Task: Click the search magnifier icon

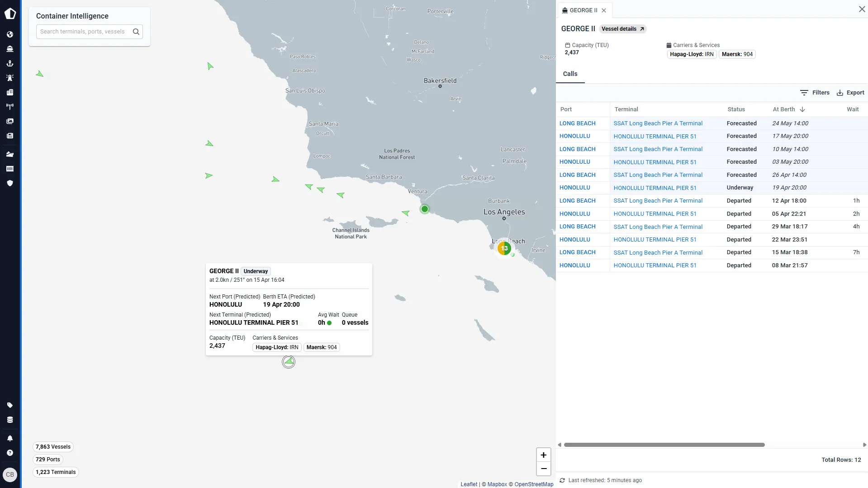Action: click(x=136, y=32)
